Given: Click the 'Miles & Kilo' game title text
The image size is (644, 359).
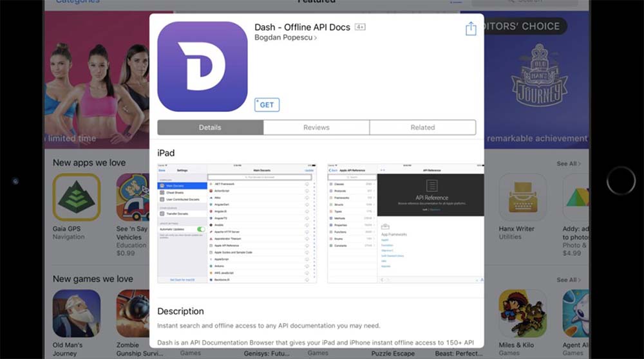Looking at the screenshot, I should click(516, 345).
